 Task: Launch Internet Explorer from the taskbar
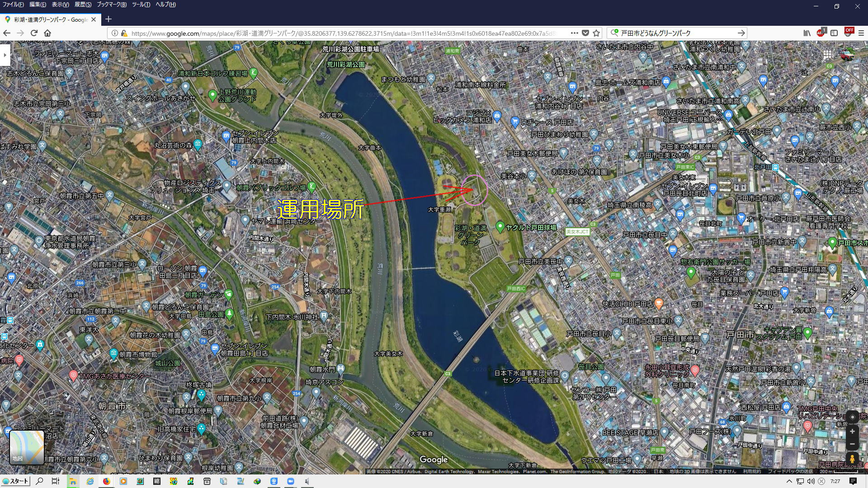coord(90,481)
